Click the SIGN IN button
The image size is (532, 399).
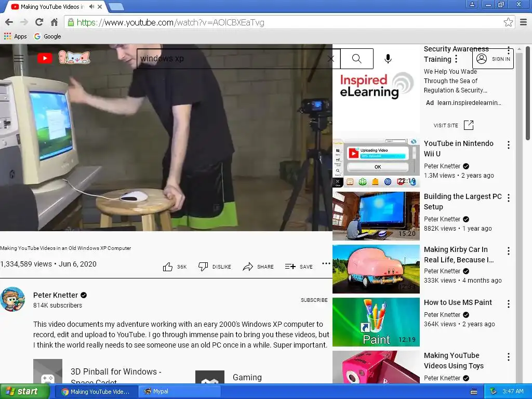493,59
